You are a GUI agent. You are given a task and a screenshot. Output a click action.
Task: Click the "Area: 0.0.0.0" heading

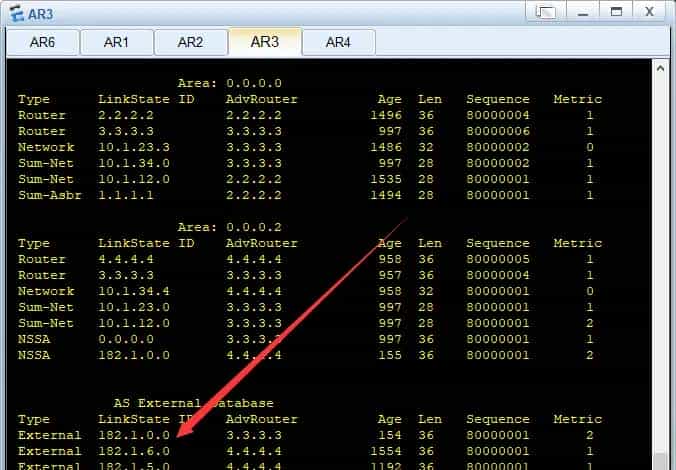pos(230,83)
